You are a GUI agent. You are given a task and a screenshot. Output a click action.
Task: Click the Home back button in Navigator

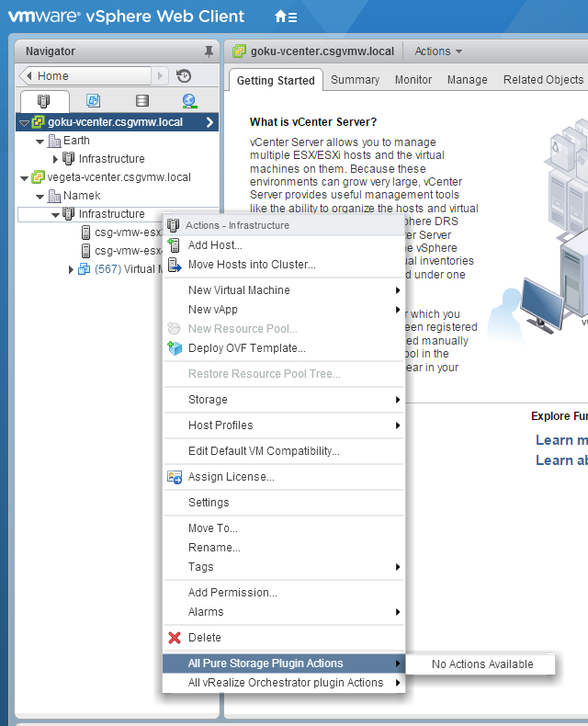[85, 75]
